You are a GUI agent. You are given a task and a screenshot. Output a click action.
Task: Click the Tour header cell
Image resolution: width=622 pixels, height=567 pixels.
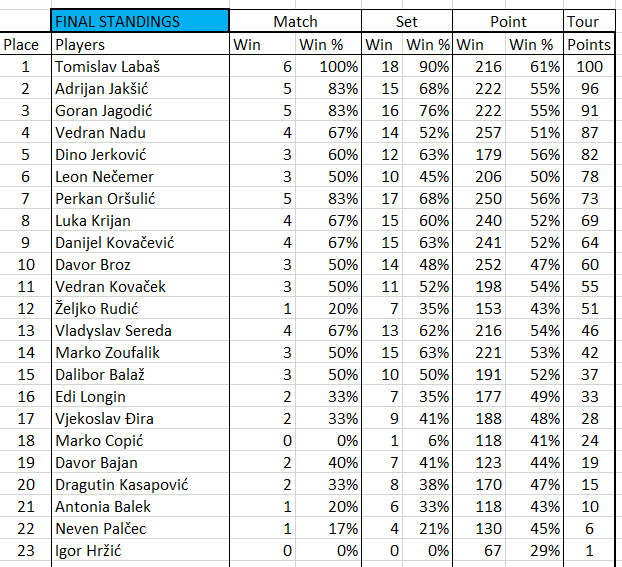point(589,21)
